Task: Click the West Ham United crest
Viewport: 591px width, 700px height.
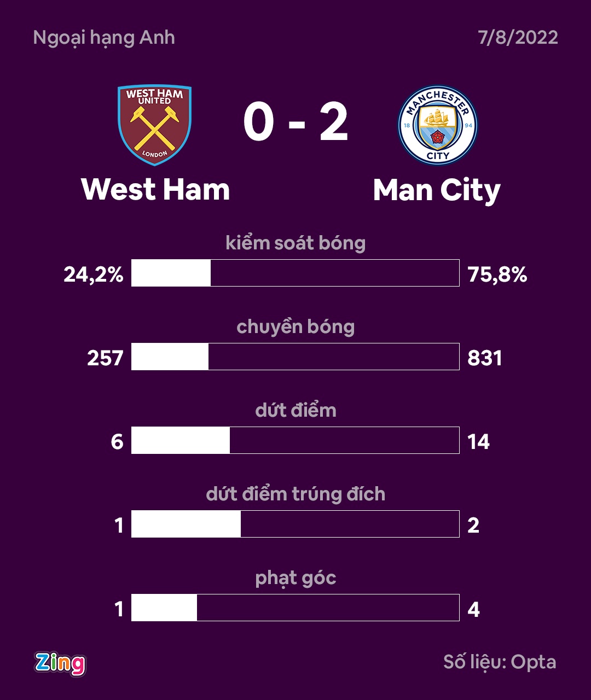Action: (155, 125)
